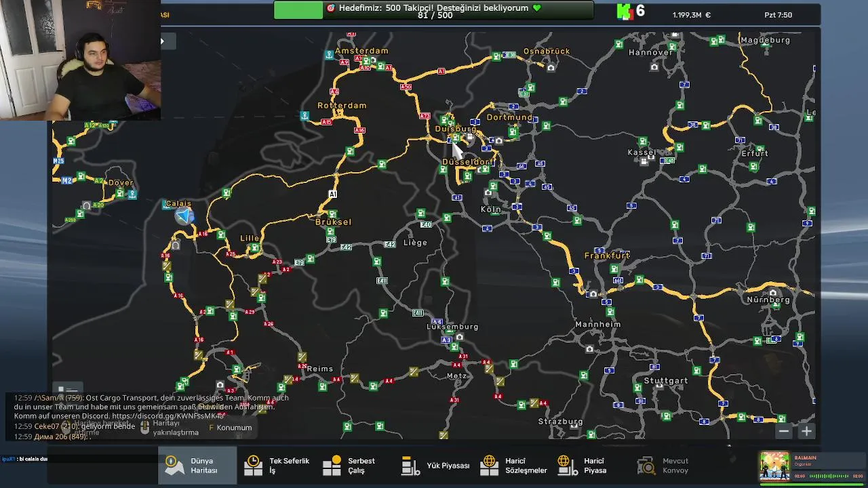Click the Haritayı yakınlaştırma mouse hint
This screenshot has height=488, width=868.
(x=169, y=428)
